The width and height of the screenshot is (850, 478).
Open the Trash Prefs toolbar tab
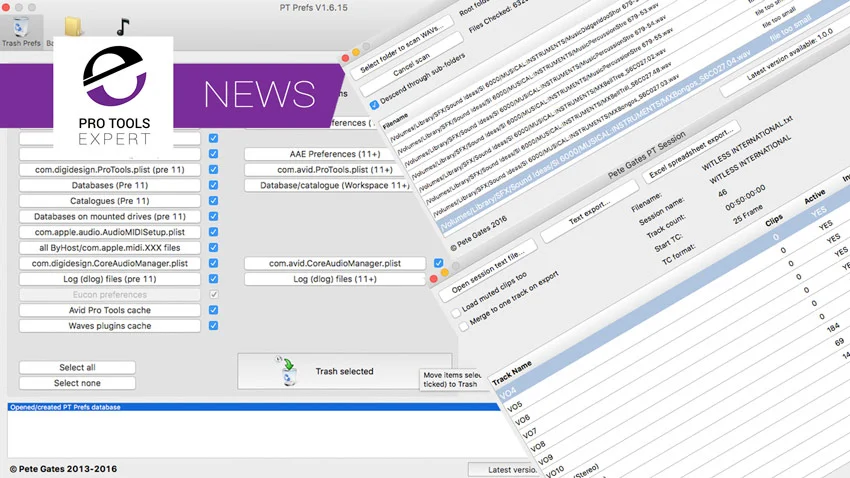click(21, 32)
